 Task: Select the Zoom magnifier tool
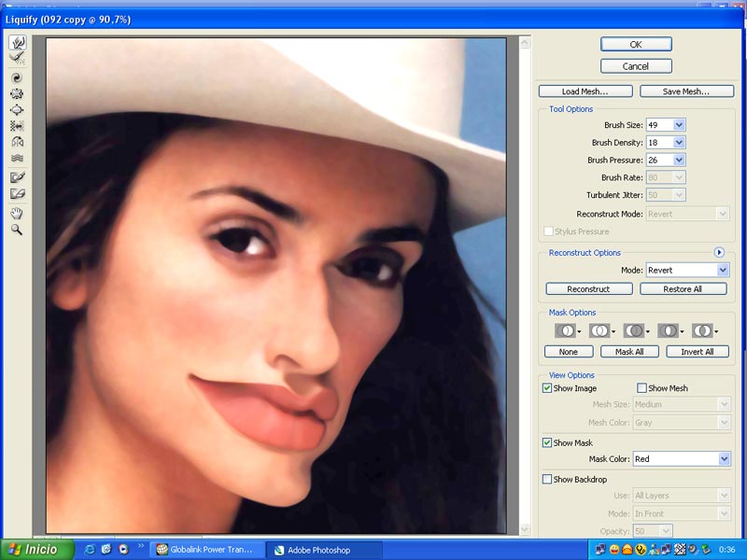17,229
